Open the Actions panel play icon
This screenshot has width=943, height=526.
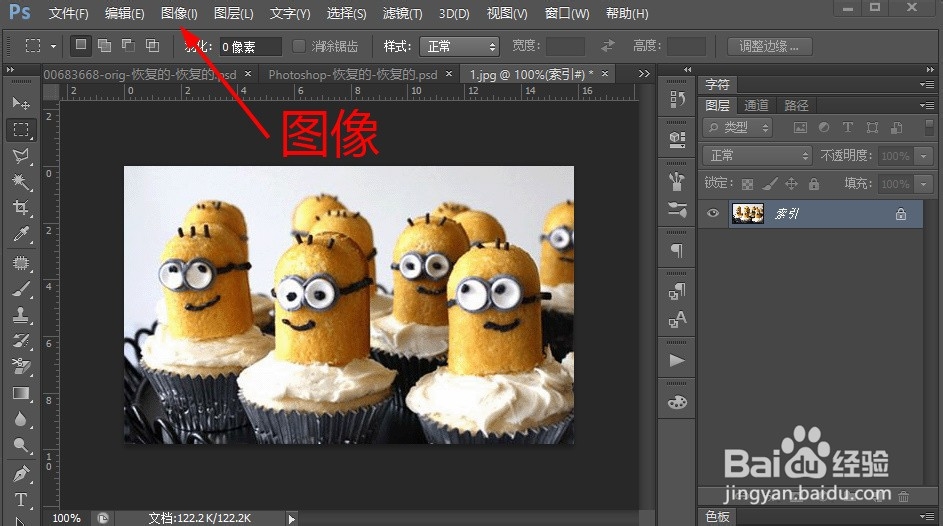pyautogui.click(x=677, y=360)
